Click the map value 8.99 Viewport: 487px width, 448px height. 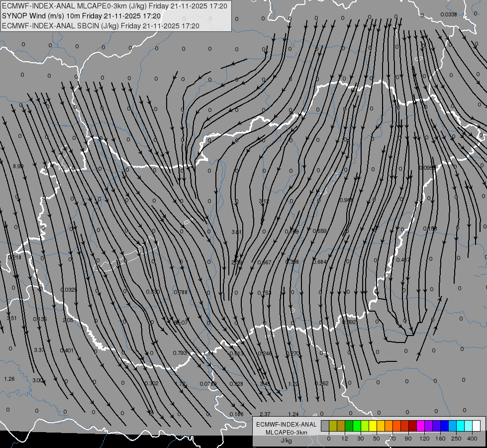click(x=18, y=166)
